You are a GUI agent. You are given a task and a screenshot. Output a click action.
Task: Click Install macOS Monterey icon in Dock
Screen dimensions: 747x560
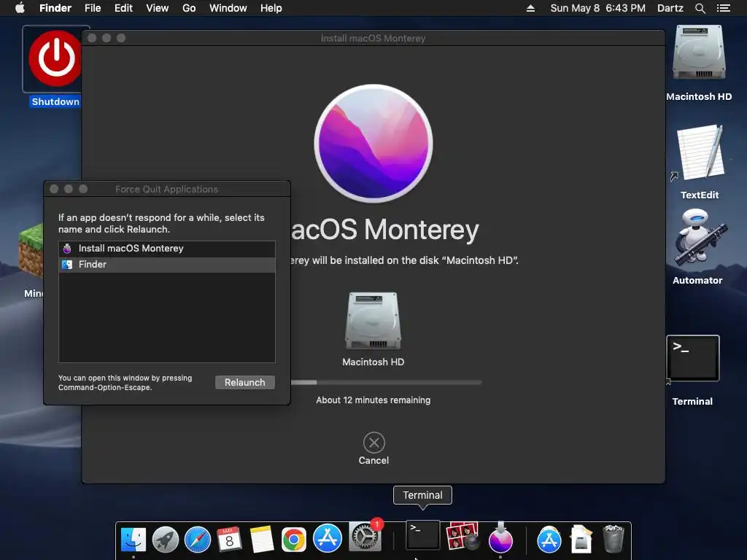[500, 537]
